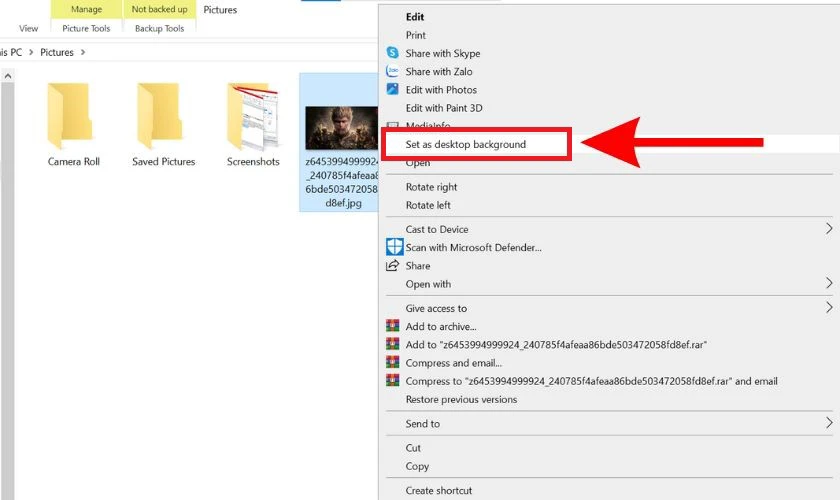Viewport: 840px width, 500px height.
Task: Expand the Send to submenu arrow
Action: [x=828, y=423]
